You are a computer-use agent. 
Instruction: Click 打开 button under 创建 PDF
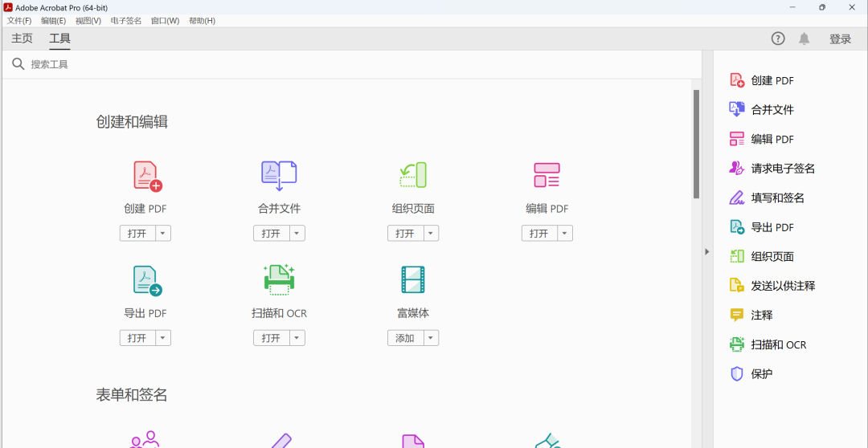click(x=138, y=234)
